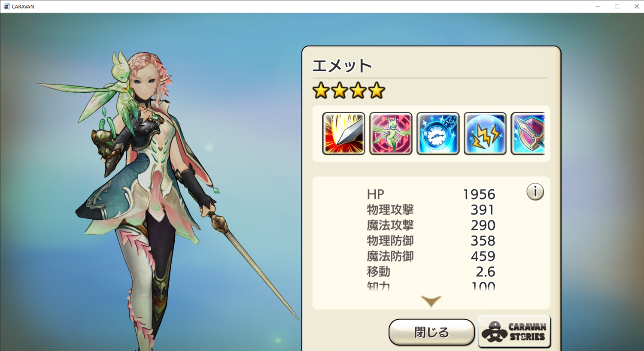Select the blue stopwatch skill icon
Screen dimensions: 644x351
438,133
